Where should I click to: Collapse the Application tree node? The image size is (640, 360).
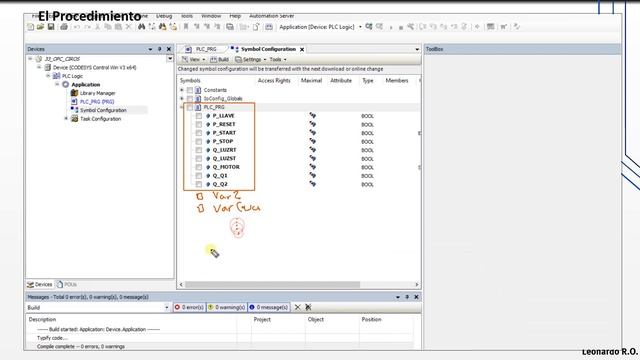[57, 84]
